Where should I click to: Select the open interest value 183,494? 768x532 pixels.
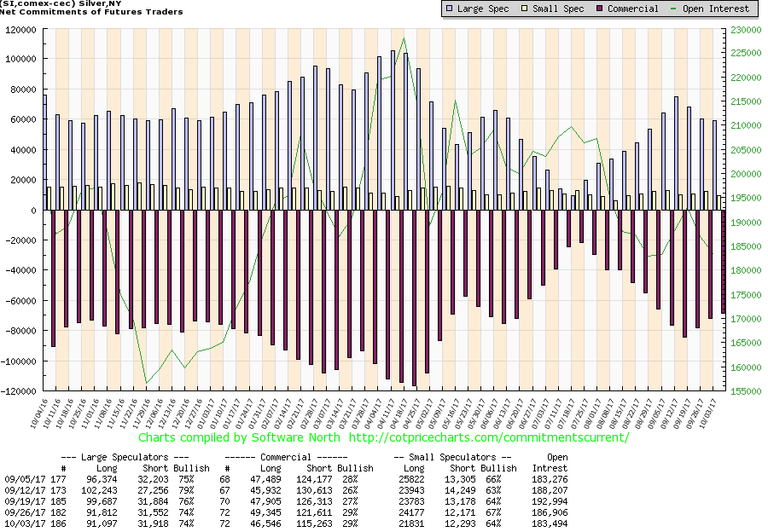click(x=557, y=523)
